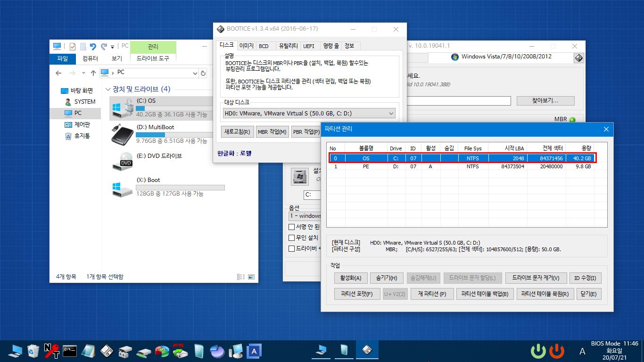Open Explorer's '보기' ribbon tab
The height and width of the screenshot is (362, 644).
tap(117, 58)
